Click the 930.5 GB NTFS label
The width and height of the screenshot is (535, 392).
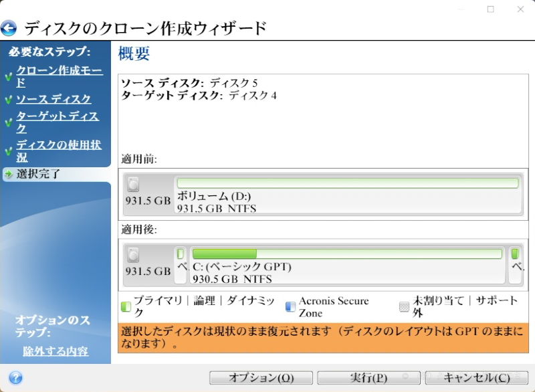coord(232,279)
